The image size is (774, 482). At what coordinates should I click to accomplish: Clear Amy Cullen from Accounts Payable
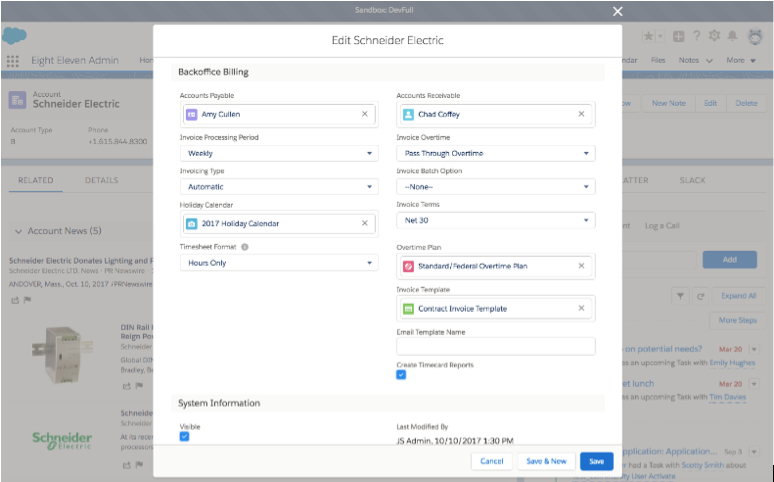364,114
